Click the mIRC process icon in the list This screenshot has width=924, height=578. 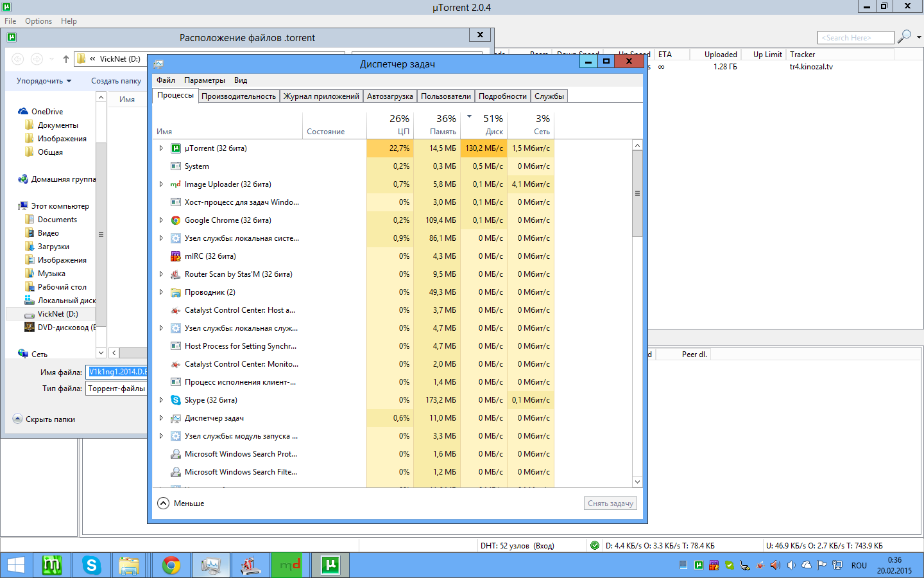tap(176, 256)
